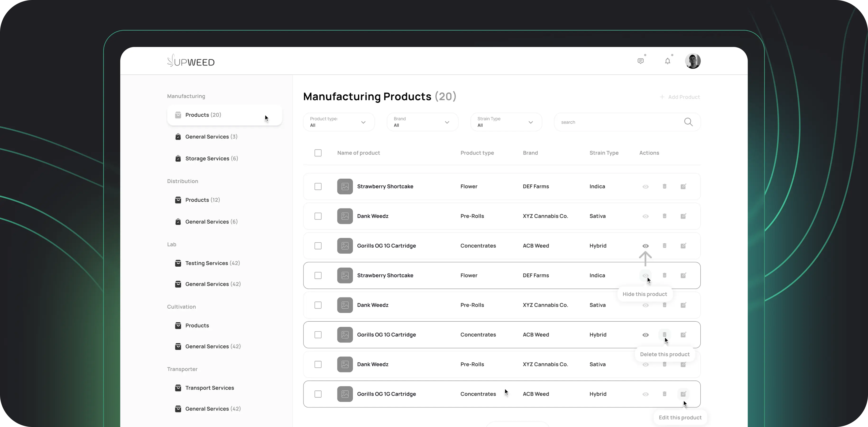Open Testing Services (42) under Lab
Viewport: 868px width, 427px height.
pyautogui.click(x=208, y=263)
